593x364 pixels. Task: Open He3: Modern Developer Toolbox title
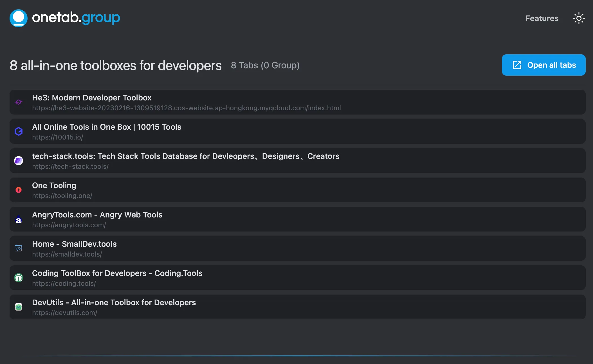[x=92, y=98]
